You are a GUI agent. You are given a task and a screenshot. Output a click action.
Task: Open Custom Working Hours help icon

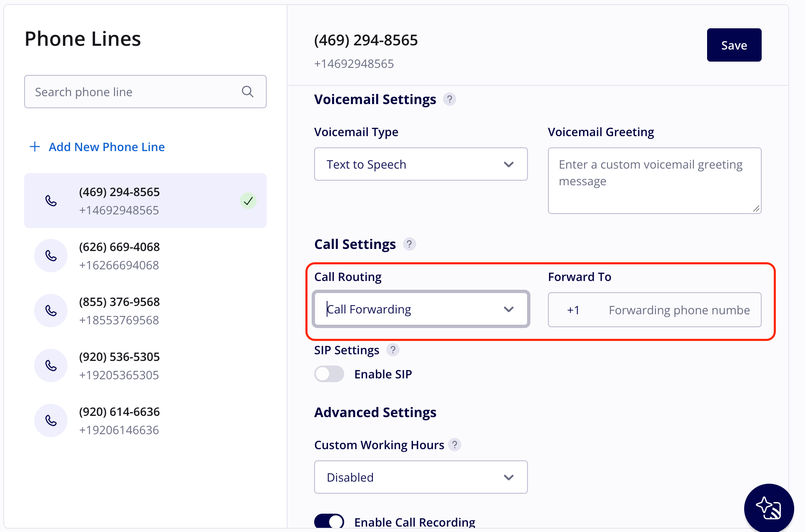[x=455, y=445]
